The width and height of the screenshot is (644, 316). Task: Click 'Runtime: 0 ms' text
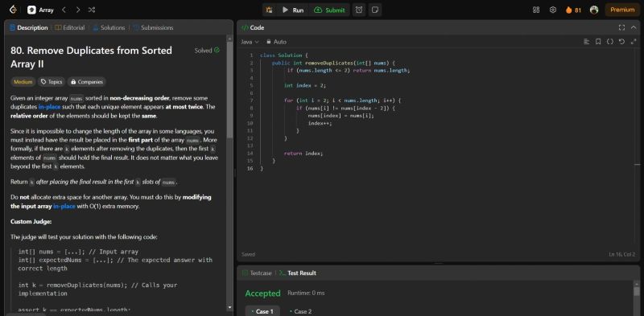(x=306, y=293)
